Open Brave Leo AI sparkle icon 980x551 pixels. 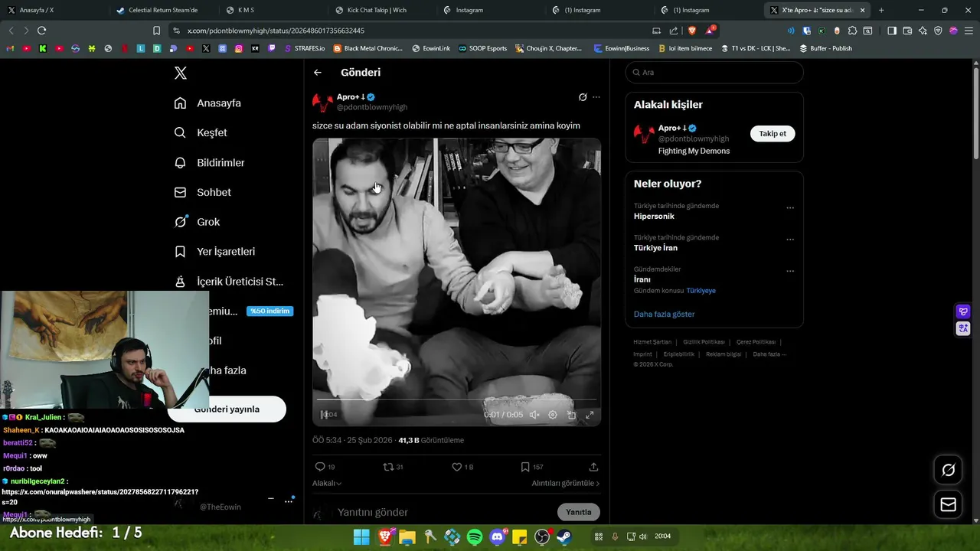tap(923, 31)
